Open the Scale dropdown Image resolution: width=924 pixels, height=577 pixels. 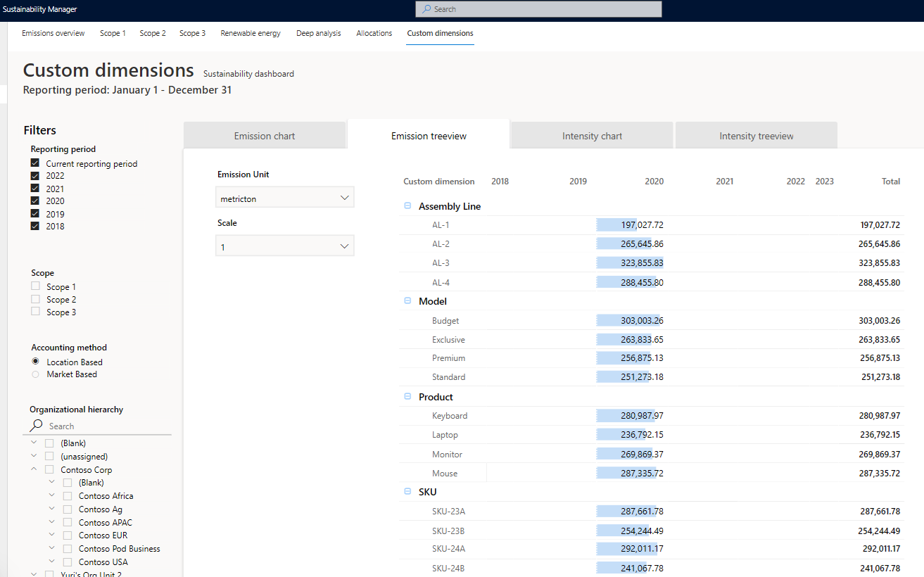point(284,247)
